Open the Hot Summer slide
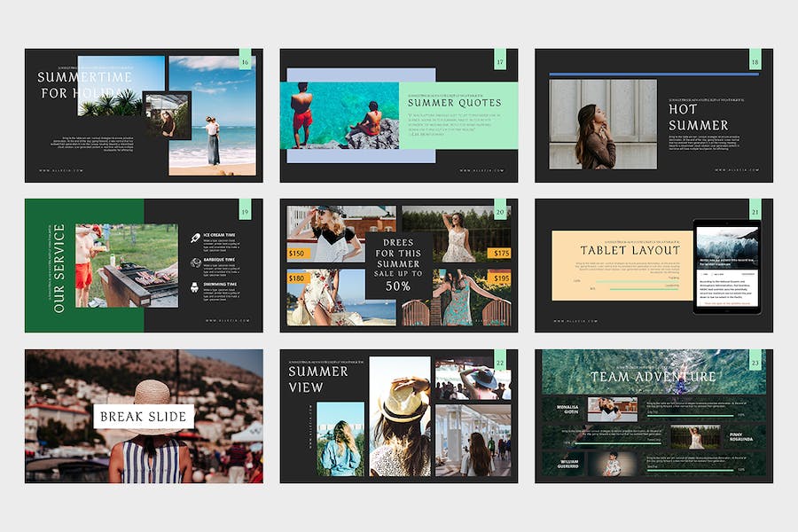798x532 pixels. [x=654, y=115]
